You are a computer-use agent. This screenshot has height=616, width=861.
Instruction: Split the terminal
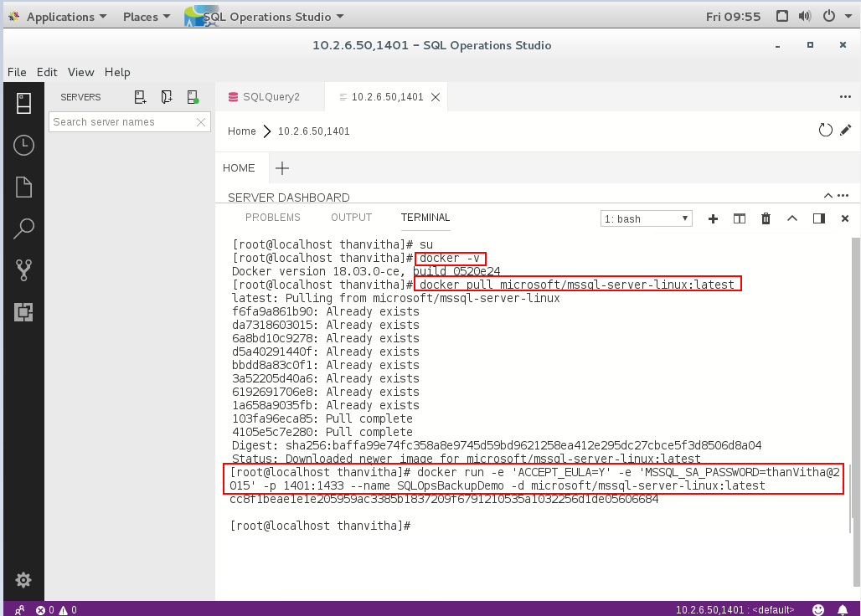[740, 218]
